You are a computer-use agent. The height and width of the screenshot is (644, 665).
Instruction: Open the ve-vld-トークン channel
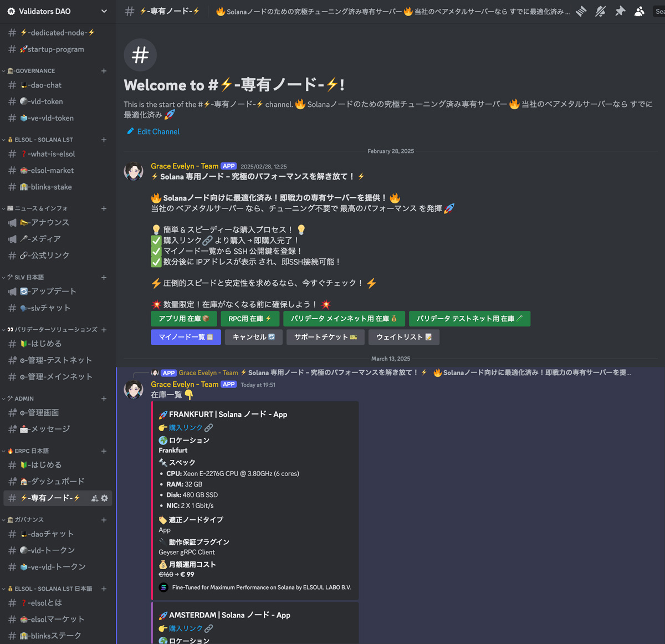point(58,567)
